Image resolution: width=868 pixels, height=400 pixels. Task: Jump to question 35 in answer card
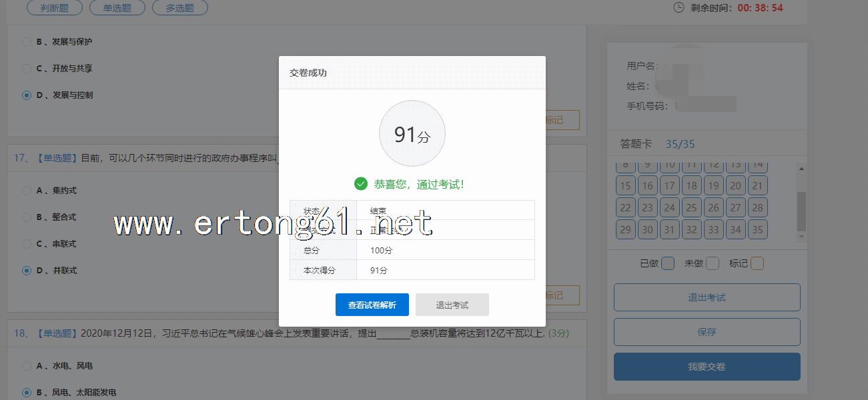coord(757,230)
